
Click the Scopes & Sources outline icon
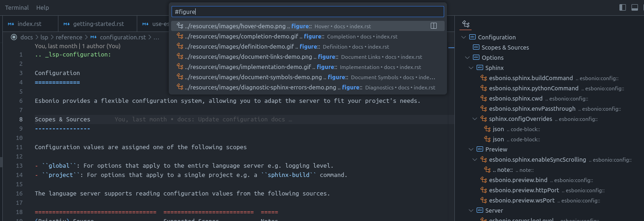476,47
